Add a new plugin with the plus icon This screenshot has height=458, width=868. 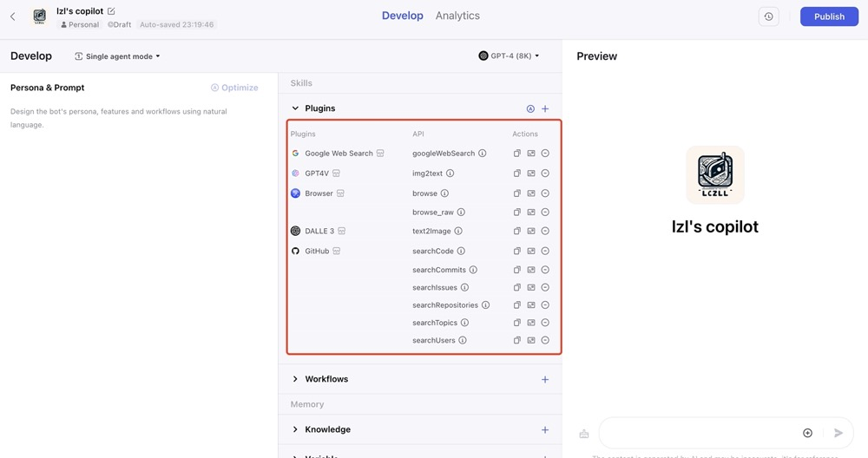pos(545,109)
